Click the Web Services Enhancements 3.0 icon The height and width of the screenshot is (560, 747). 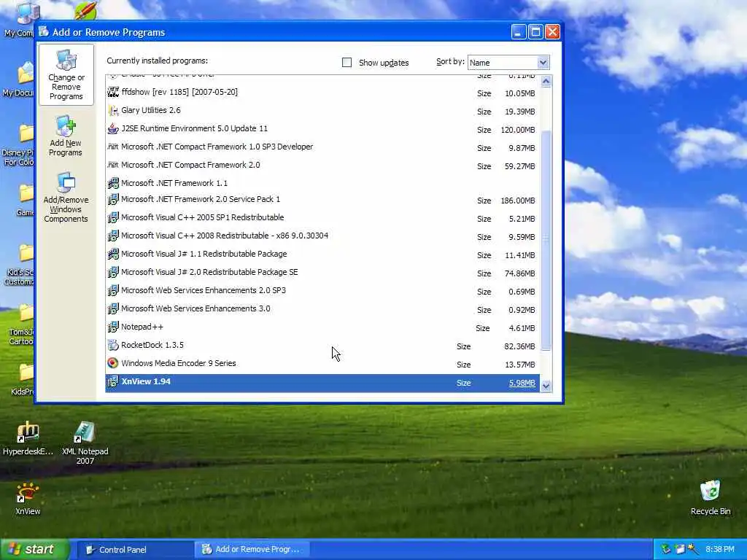click(x=113, y=308)
